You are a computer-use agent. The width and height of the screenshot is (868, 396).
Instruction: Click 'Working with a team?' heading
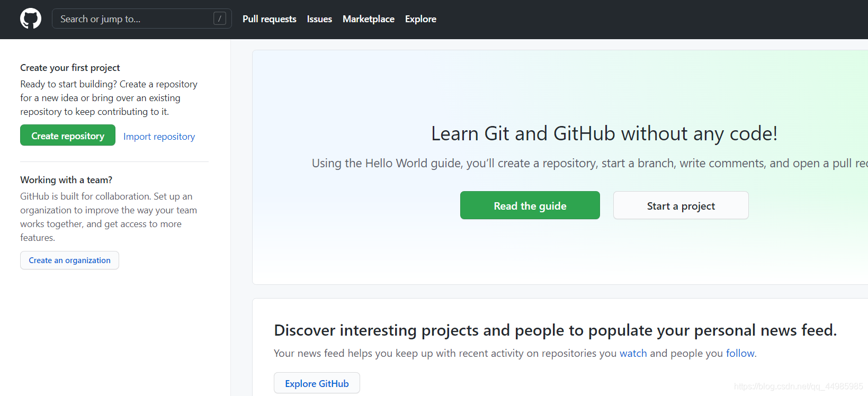66,180
